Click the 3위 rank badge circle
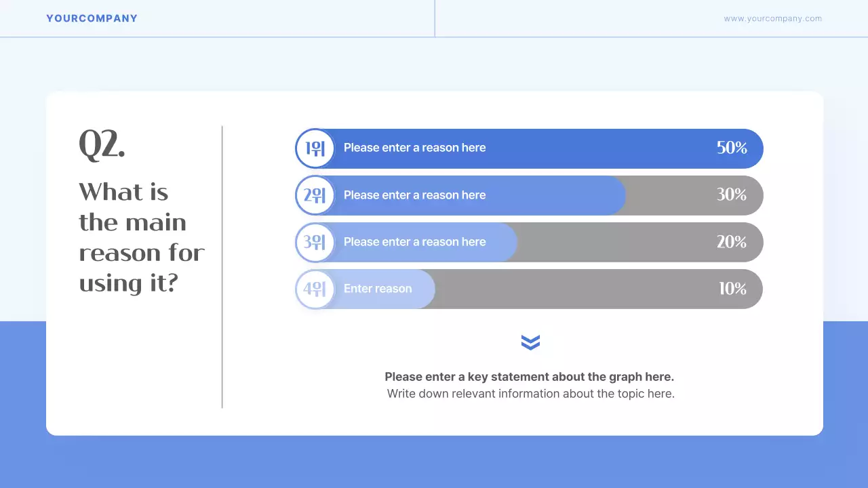This screenshot has width=868, height=488. pyautogui.click(x=315, y=242)
